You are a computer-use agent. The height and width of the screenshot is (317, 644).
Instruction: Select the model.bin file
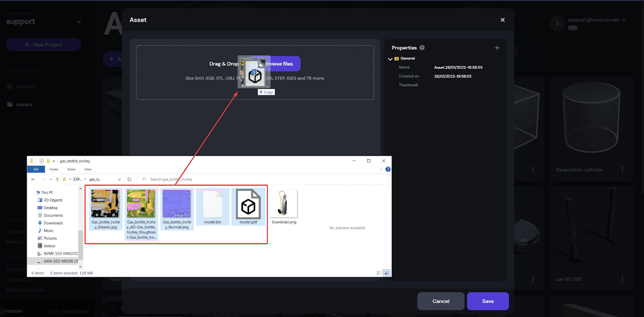coord(212,205)
